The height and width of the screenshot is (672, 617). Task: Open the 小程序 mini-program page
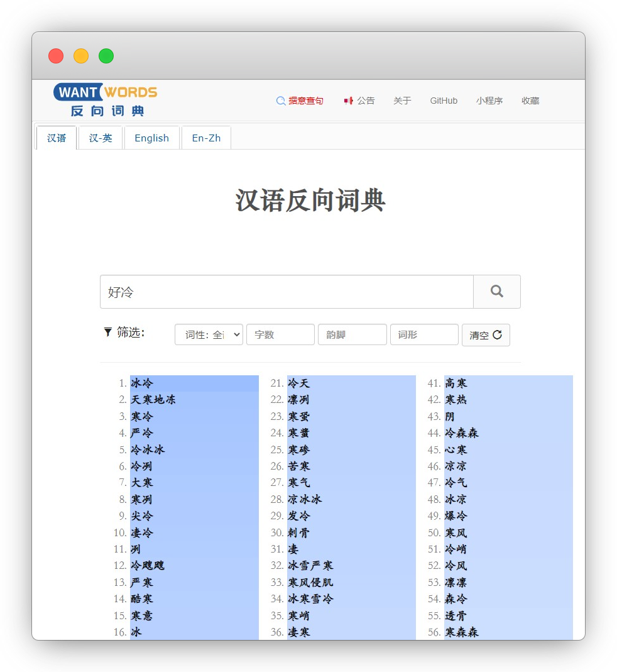[x=490, y=101]
